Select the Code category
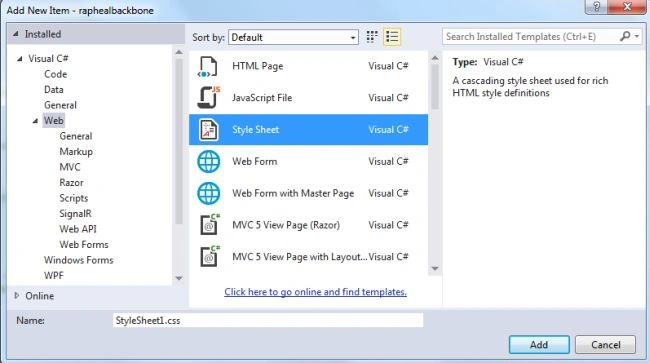Viewport: 650px width, 363px height. [x=56, y=74]
